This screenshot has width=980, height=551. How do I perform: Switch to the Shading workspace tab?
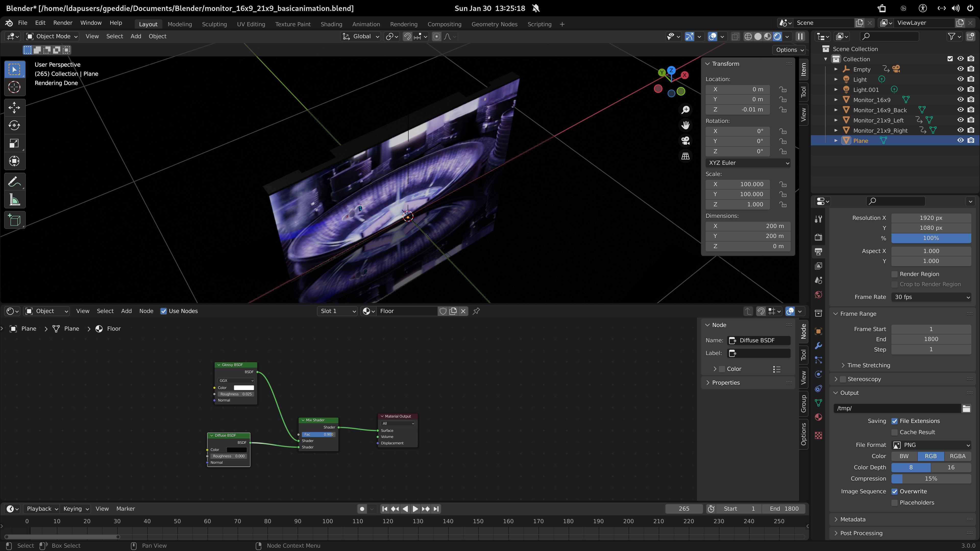coord(331,24)
